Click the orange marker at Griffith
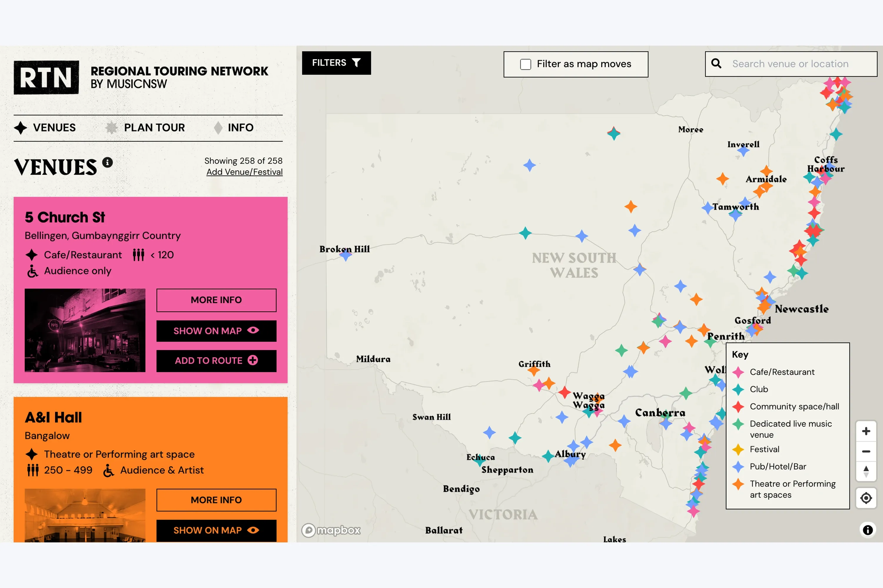The height and width of the screenshot is (588, 883). (534, 371)
